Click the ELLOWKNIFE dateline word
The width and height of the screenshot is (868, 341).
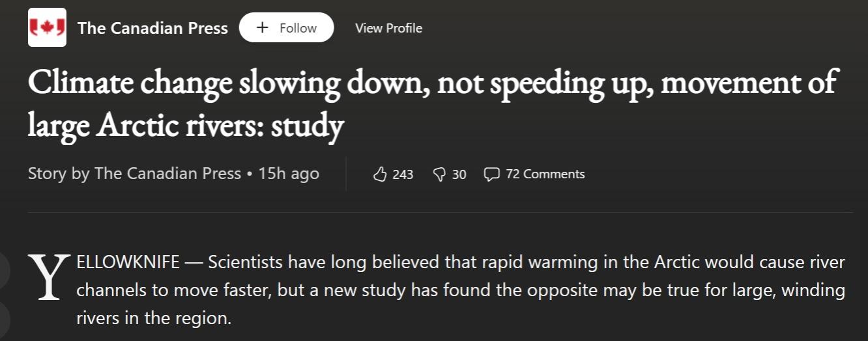[128, 263]
